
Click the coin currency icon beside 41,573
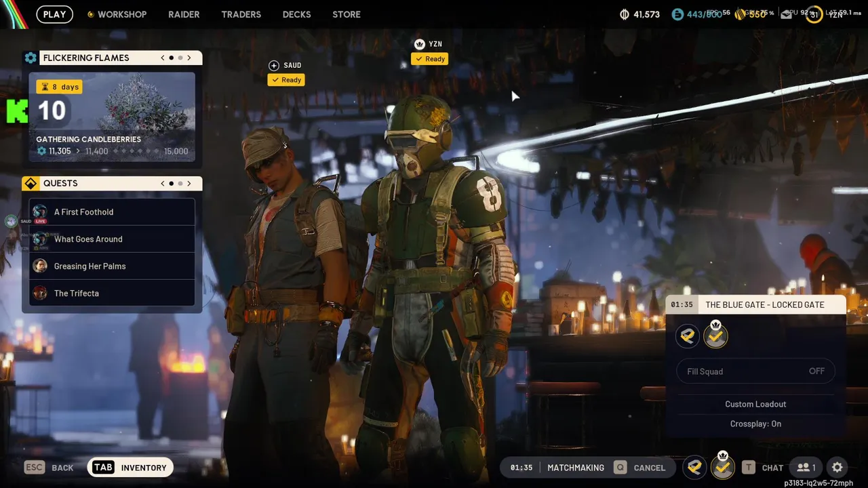tap(625, 14)
